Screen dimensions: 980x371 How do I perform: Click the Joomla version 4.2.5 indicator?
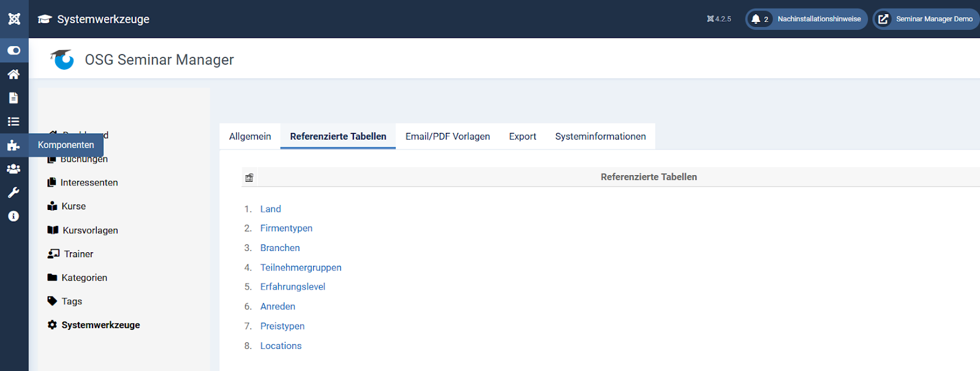[x=719, y=19]
